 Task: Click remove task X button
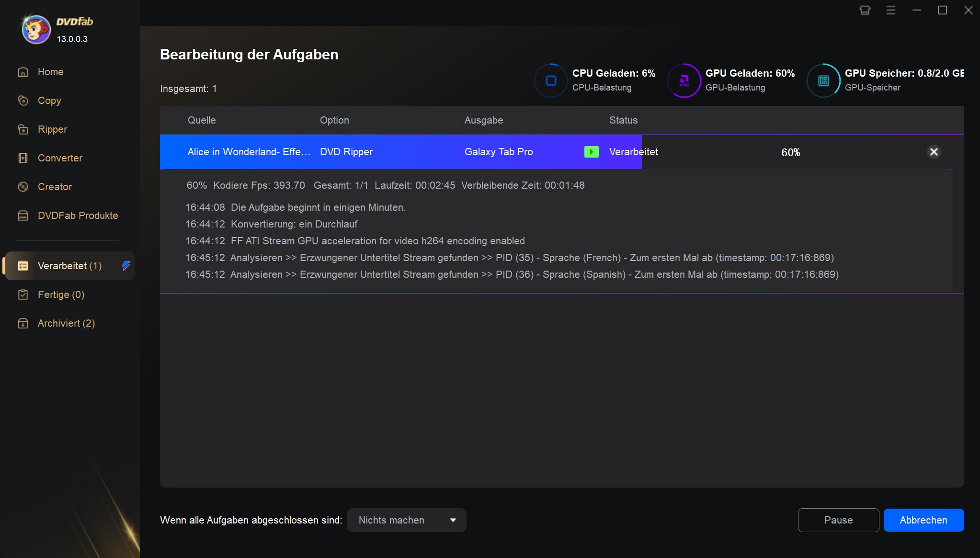(x=934, y=152)
